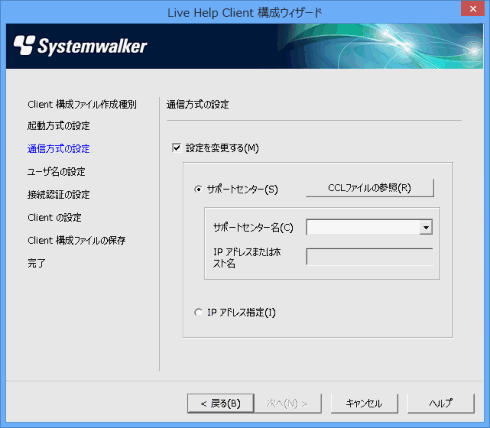Click the IP アドレスまたはホスト名 input field
Viewport: 490px width, 428px height.
click(x=369, y=257)
